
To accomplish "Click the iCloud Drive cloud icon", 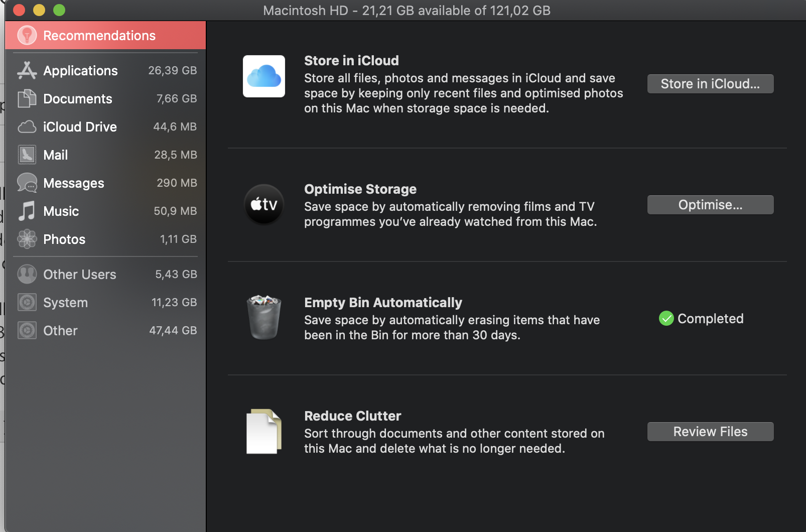I will [27, 126].
